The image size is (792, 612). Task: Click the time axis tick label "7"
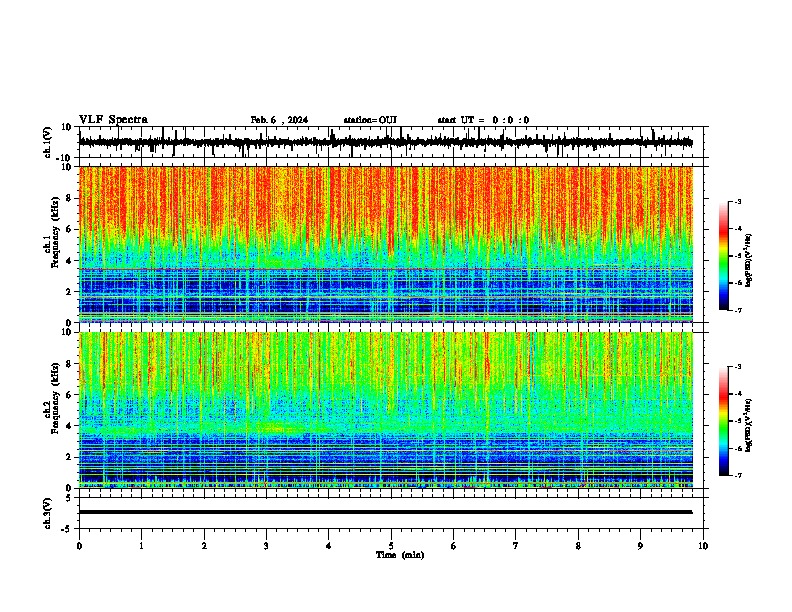tap(516, 546)
